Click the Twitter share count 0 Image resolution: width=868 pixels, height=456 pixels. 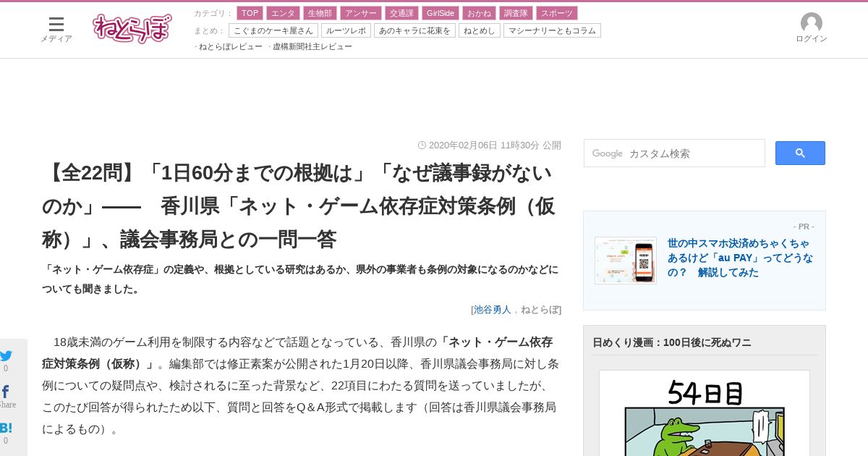coord(6,368)
